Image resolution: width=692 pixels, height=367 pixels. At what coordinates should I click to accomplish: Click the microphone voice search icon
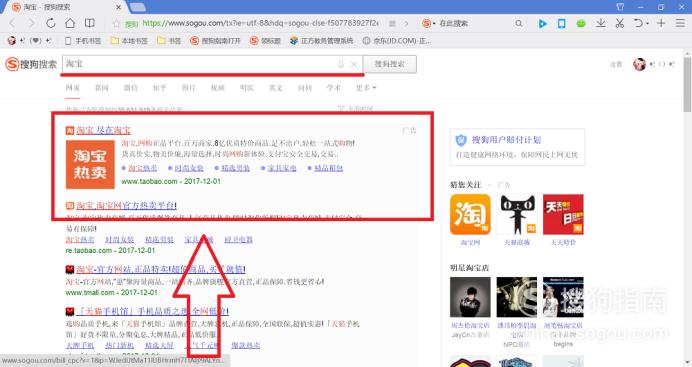(341, 64)
